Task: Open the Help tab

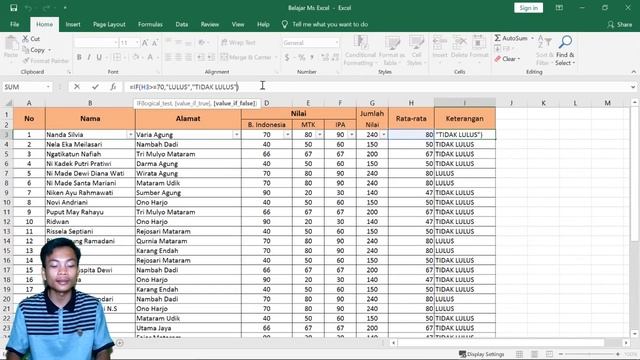Action: click(263, 24)
